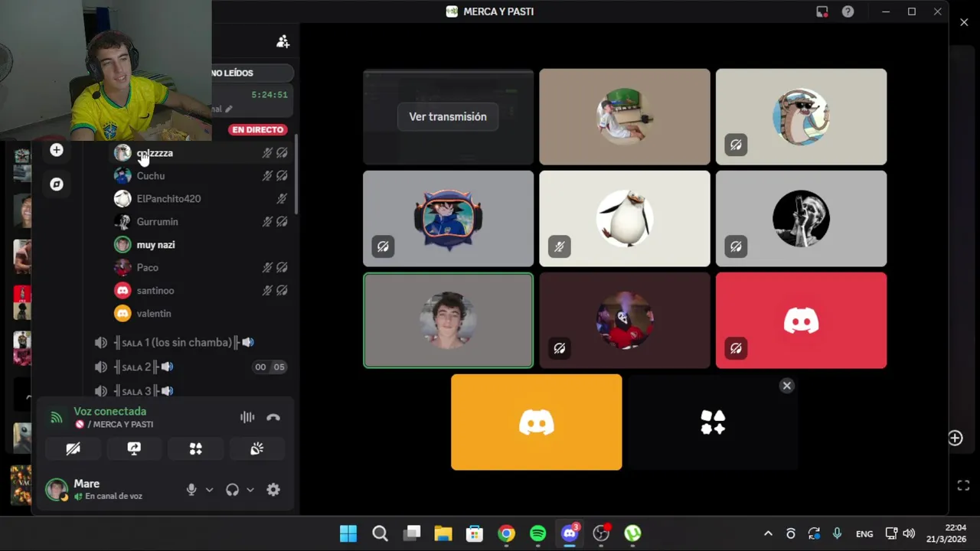
Task: Open noise suppression waveform icon
Action: pyautogui.click(x=247, y=417)
